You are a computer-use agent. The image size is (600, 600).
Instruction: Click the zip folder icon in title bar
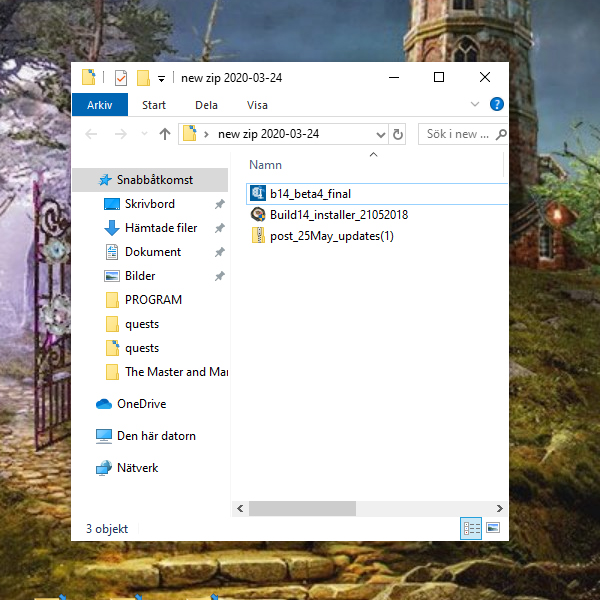tap(89, 77)
